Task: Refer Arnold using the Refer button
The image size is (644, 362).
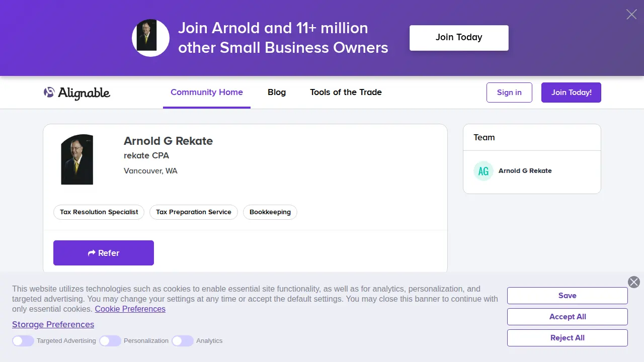Action: (x=104, y=253)
